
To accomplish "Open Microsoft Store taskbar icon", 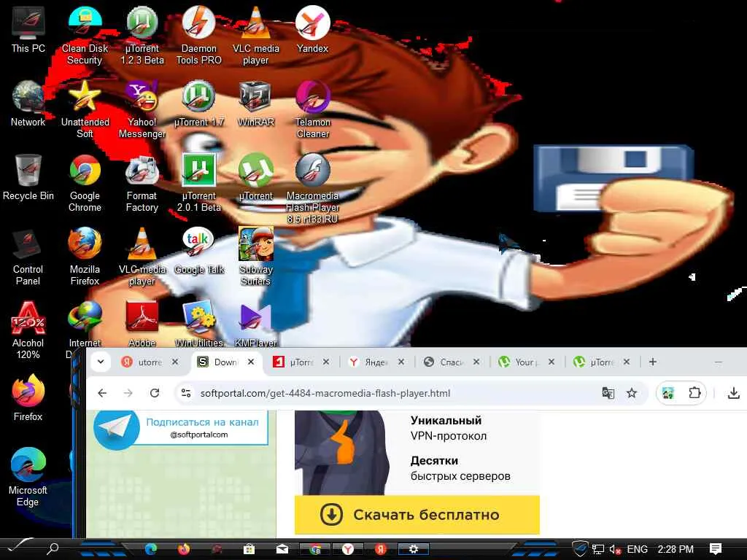I will tap(249, 549).
